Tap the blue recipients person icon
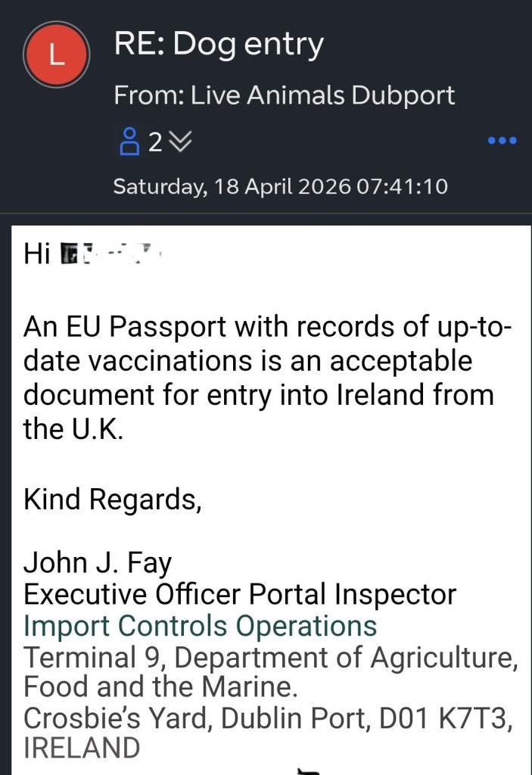 point(130,142)
